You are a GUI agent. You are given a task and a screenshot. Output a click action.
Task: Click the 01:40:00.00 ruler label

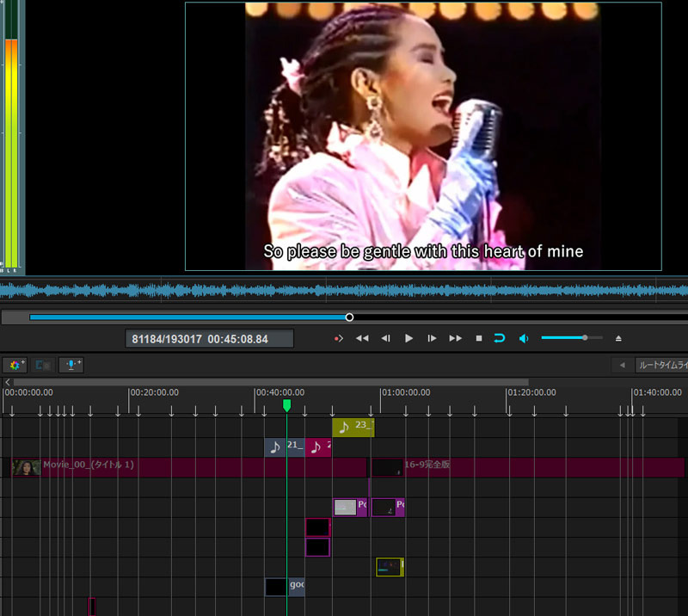[658, 392]
